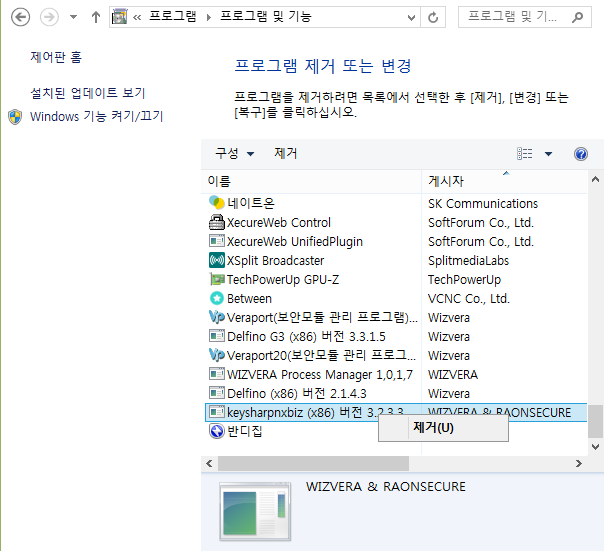
Task: Click 프로그램 in the address breadcrumb
Action: (173, 17)
